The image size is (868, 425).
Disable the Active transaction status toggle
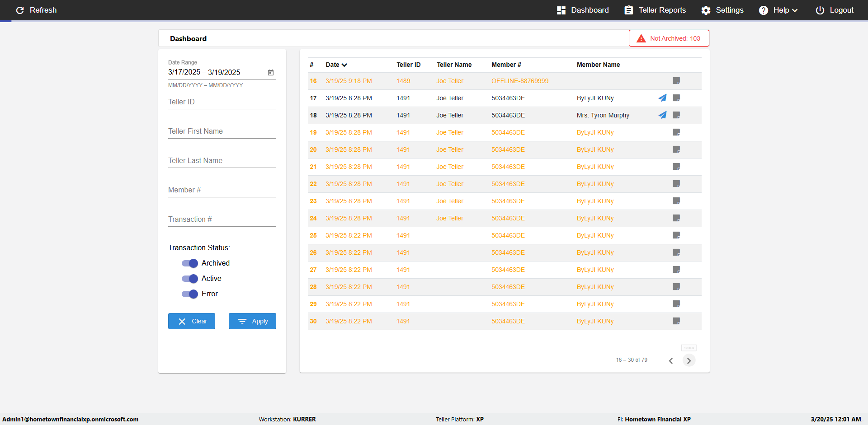click(x=190, y=279)
